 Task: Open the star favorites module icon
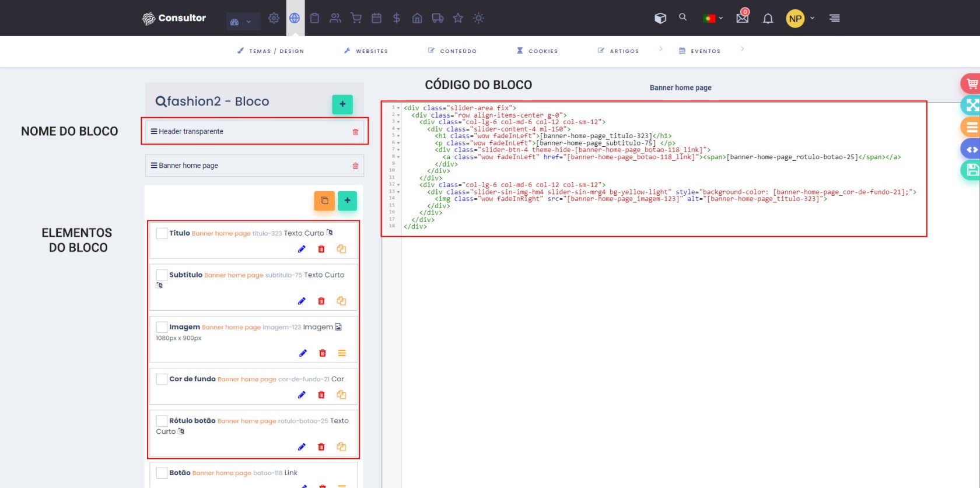[x=458, y=18]
